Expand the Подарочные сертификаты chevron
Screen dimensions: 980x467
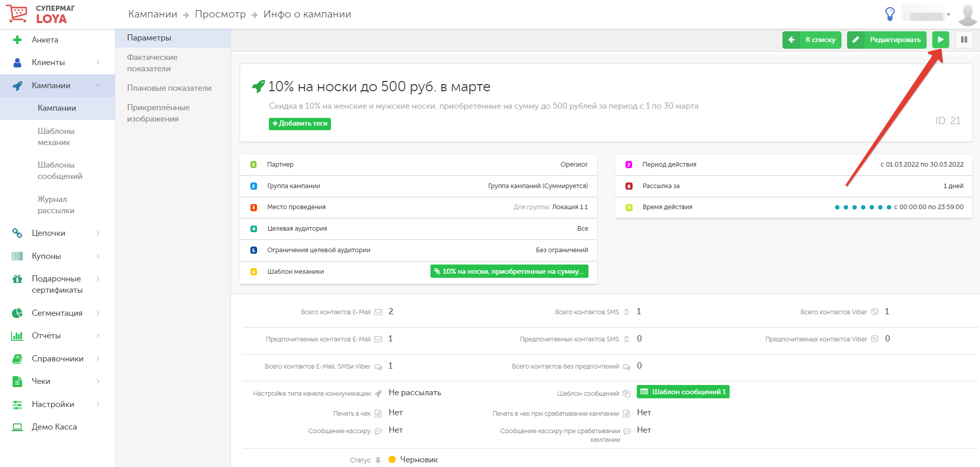click(98, 279)
